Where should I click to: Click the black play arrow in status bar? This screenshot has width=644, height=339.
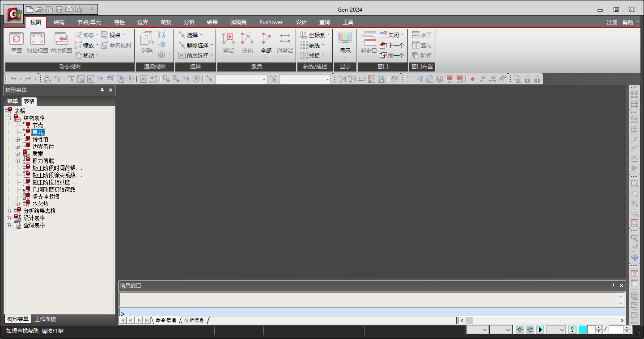coord(540,330)
